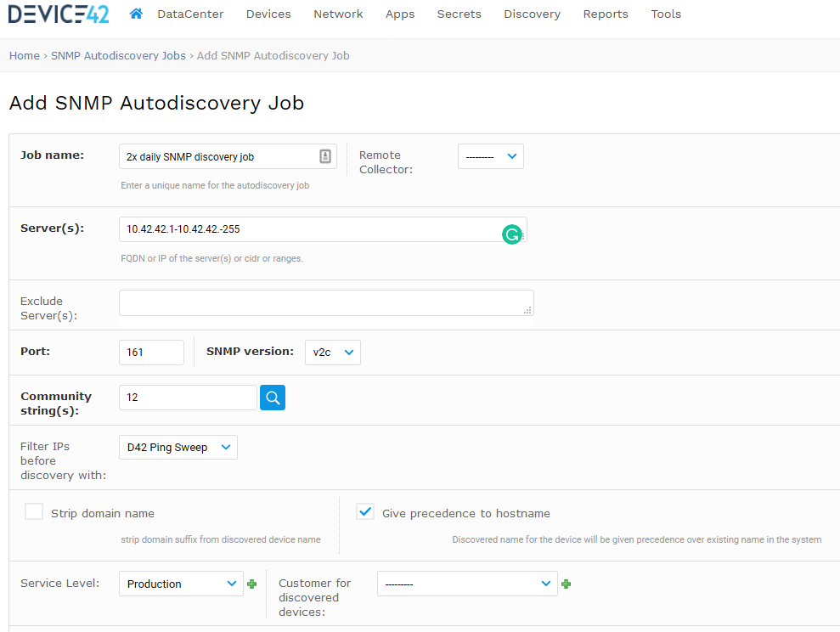Add new Service Level with green plus
This screenshot has height=632, width=840.
(x=251, y=584)
